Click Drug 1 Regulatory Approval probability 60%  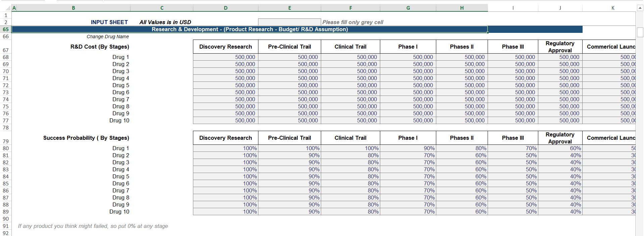tap(560, 148)
